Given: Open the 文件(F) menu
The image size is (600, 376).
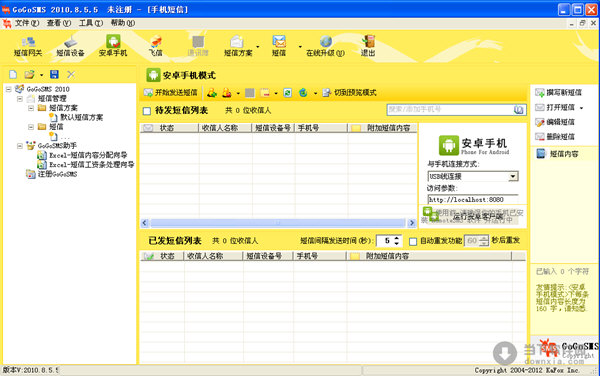Looking at the screenshot, I should [x=27, y=23].
